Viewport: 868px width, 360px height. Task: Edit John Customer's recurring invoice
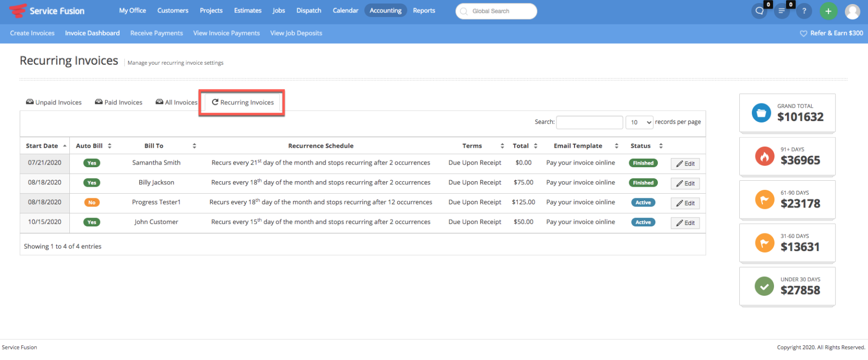click(x=685, y=223)
